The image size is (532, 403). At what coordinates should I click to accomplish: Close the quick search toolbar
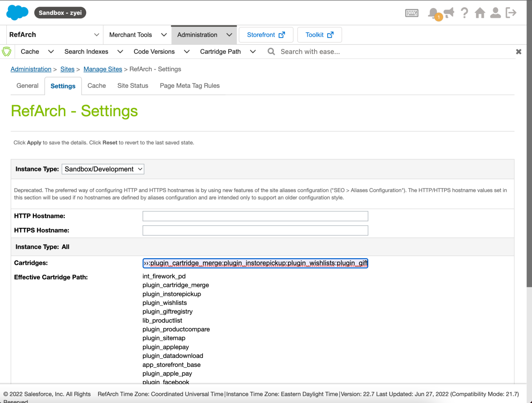click(x=518, y=52)
